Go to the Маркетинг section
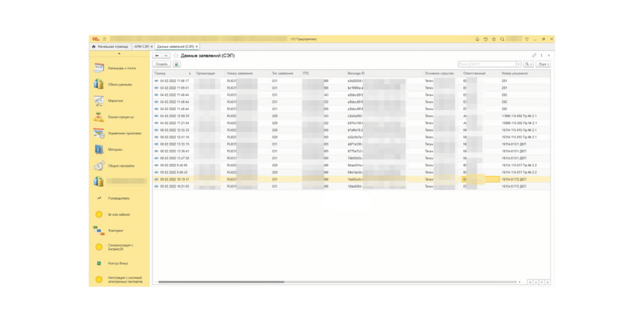This screenshot has height=322, width=644. click(115, 101)
